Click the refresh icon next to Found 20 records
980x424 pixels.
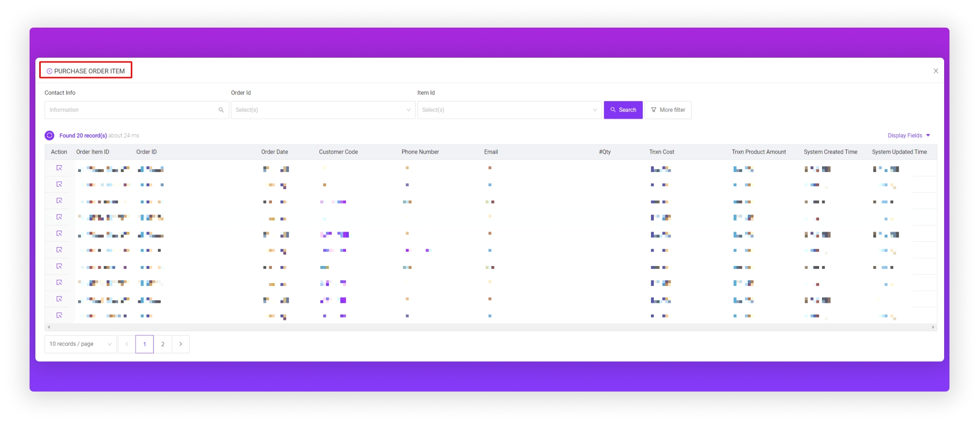49,136
